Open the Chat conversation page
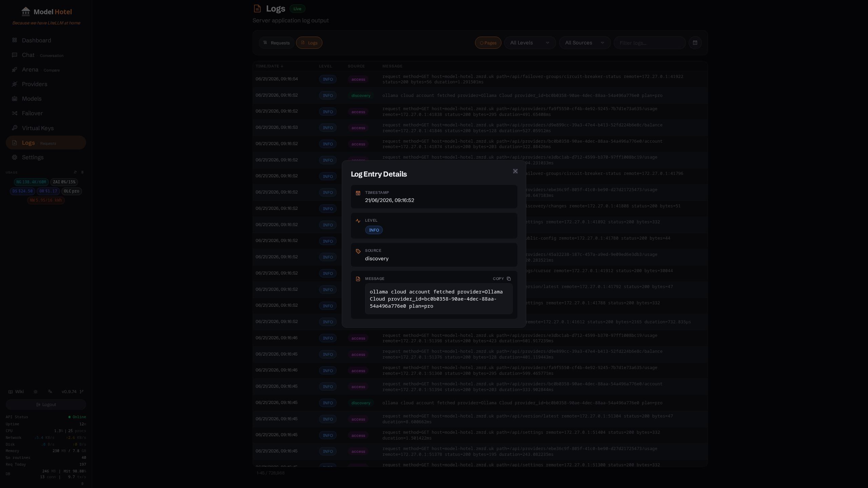 click(46, 55)
